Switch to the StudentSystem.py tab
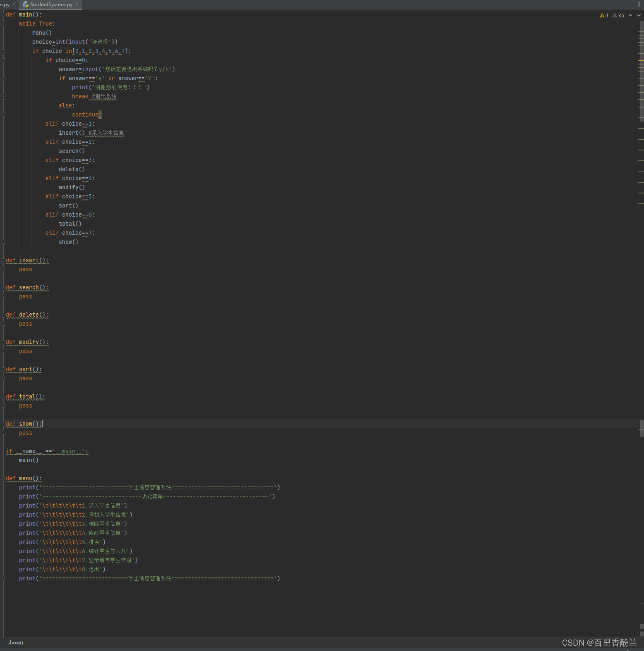This screenshot has height=651, width=644. [51, 5]
